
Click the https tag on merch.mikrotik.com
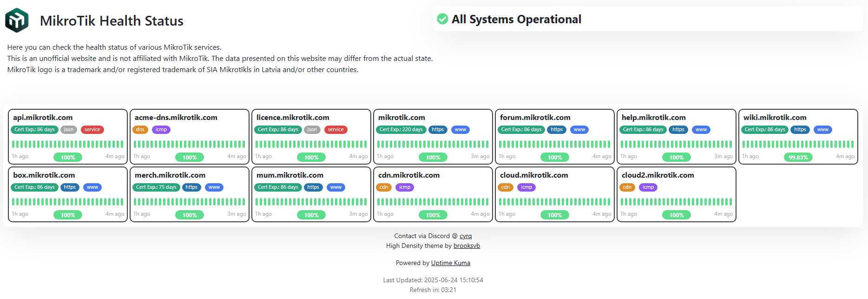coord(191,187)
